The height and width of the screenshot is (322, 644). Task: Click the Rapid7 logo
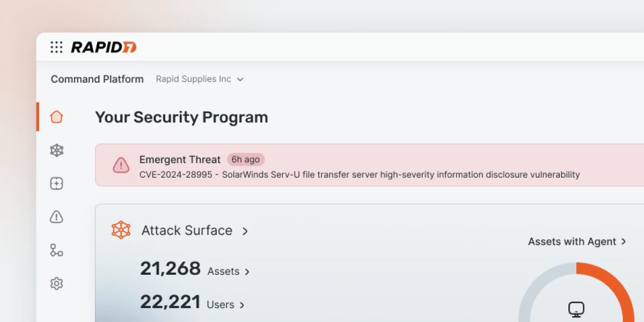pos(104,47)
